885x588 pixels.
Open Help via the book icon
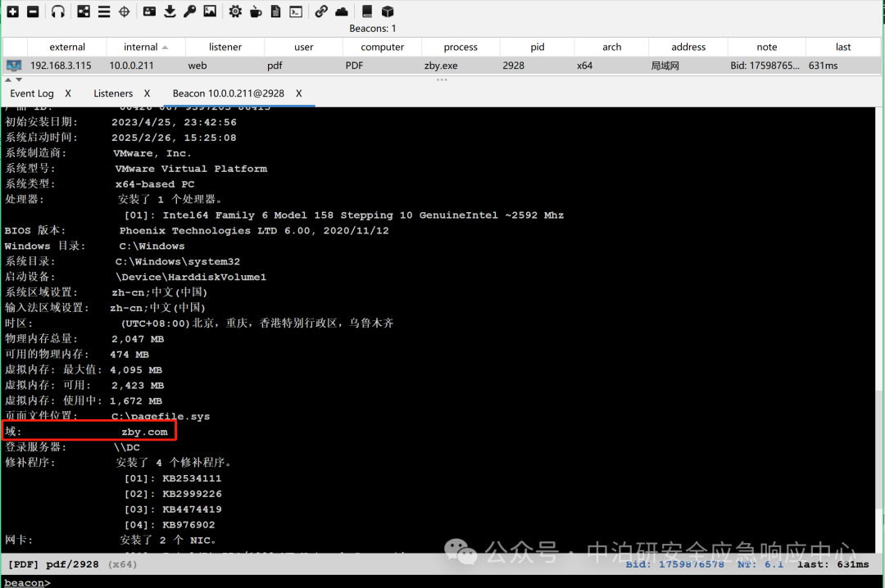pos(367,11)
